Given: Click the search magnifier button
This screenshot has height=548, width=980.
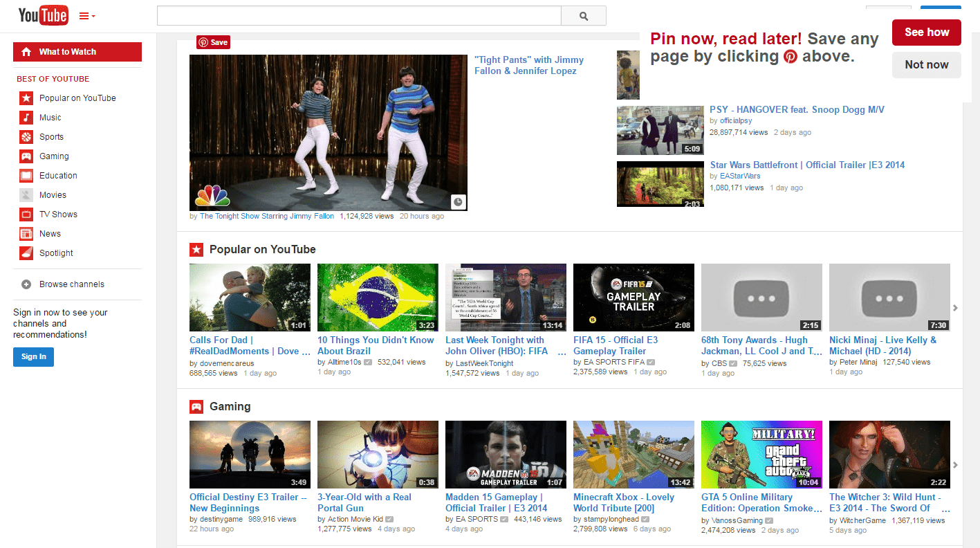Looking at the screenshot, I should click(x=583, y=16).
